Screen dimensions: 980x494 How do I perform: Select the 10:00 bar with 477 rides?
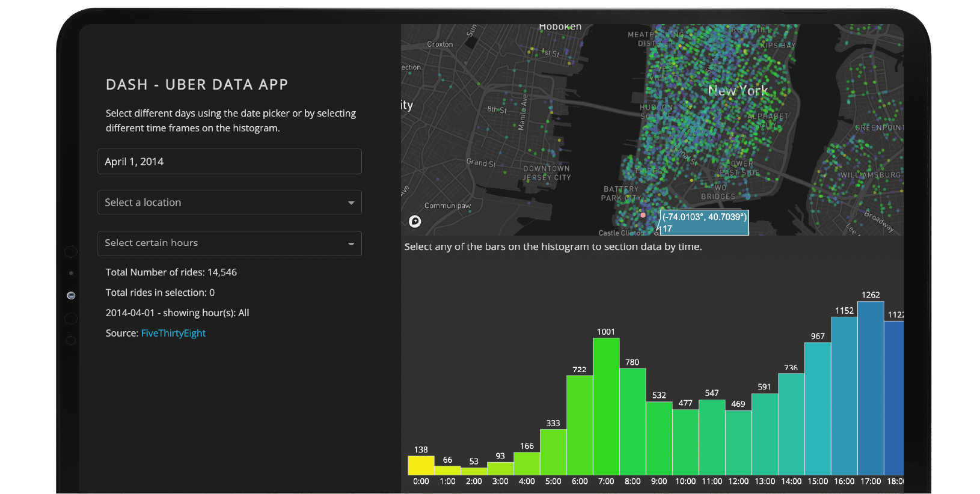tap(685, 442)
